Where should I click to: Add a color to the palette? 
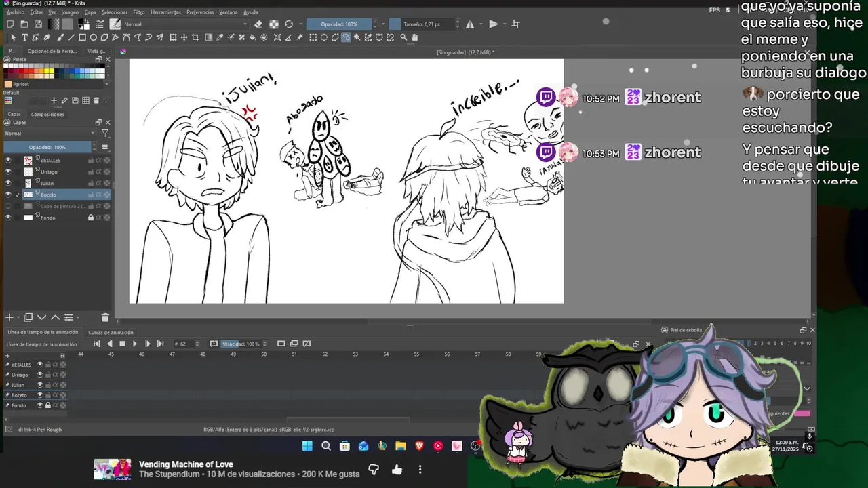pos(54,100)
